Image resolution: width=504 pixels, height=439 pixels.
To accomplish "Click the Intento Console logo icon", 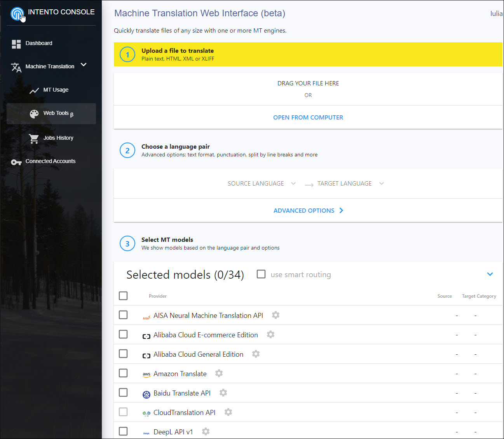I will pos(17,14).
